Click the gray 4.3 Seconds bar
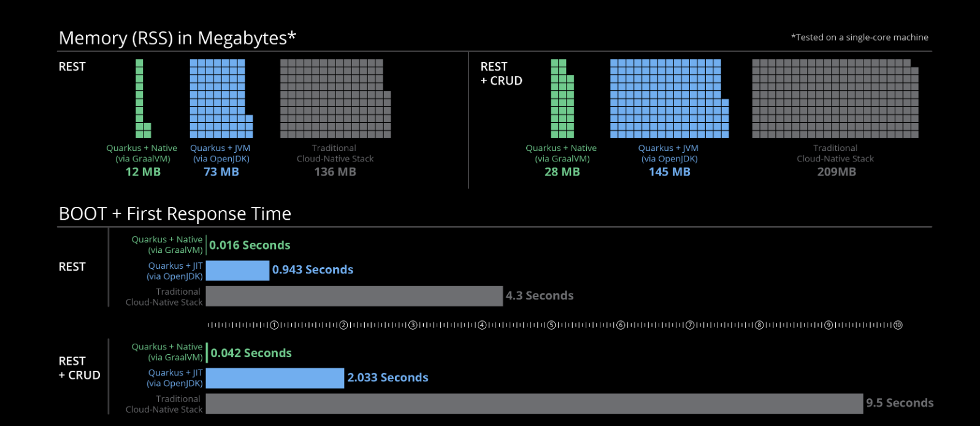980x426 pixels. tap(354, 296)
